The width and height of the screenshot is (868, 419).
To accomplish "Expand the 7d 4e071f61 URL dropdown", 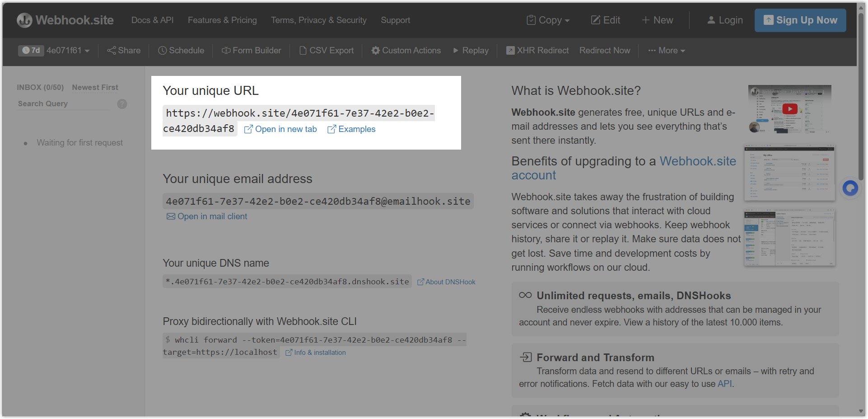I will point(54,51).
